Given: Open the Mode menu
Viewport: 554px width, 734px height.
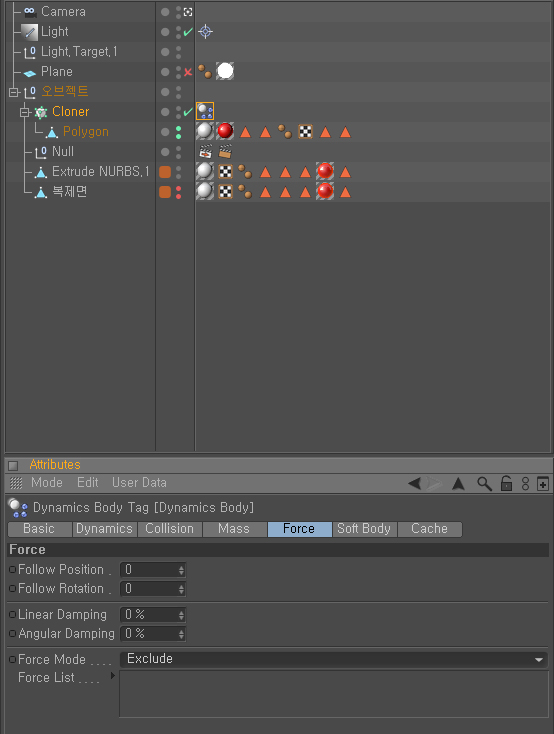Looking at the screenshot, I should point(47,483).
